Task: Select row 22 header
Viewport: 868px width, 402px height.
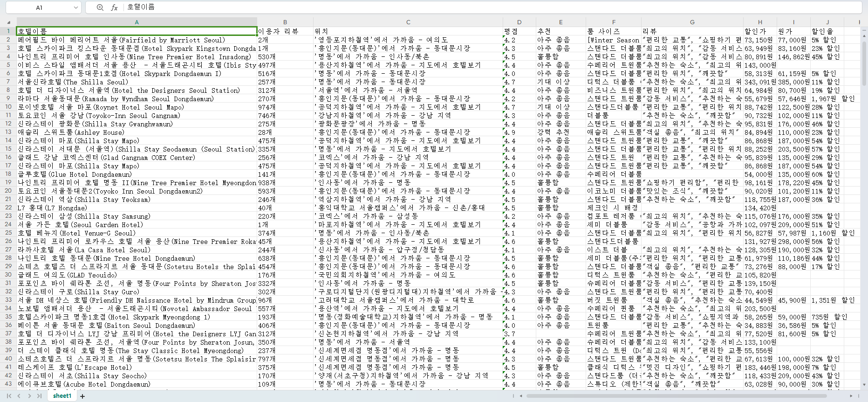Action: tap(8, 208)
